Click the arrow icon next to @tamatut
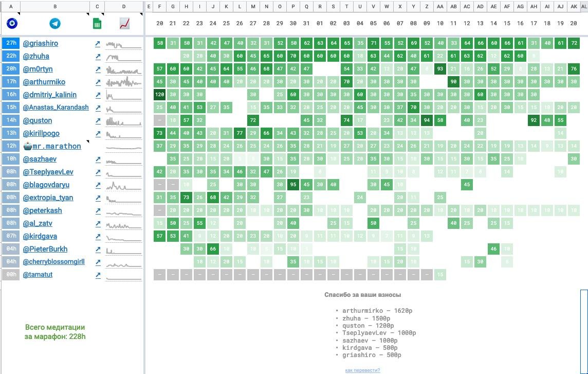Viewport: 588px width, 374px height. tap(98, 275)
